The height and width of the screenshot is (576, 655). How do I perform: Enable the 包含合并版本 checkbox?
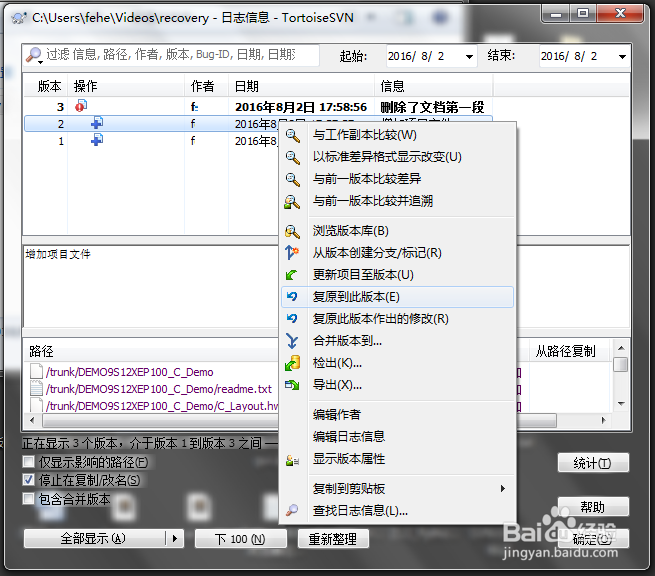(x=28, y=498)
